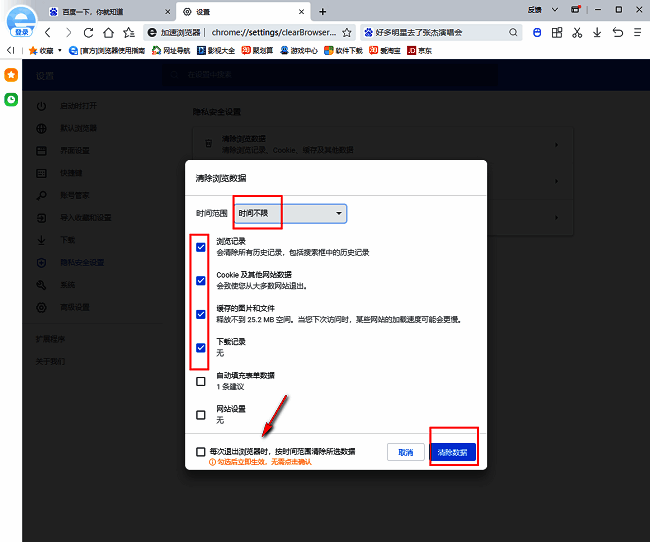Check the 自动填充表单数据 checkbox
The image size is (650, 542).
pyautogui.click(x=201, y=381)
